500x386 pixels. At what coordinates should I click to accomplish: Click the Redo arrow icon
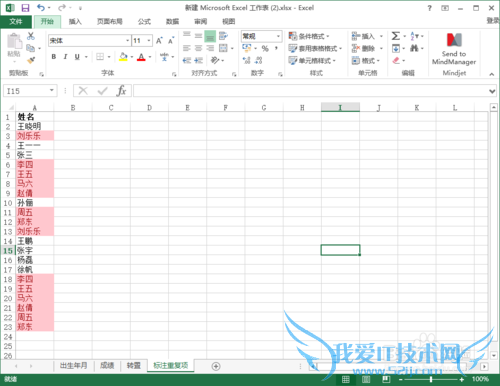(62, 7)
